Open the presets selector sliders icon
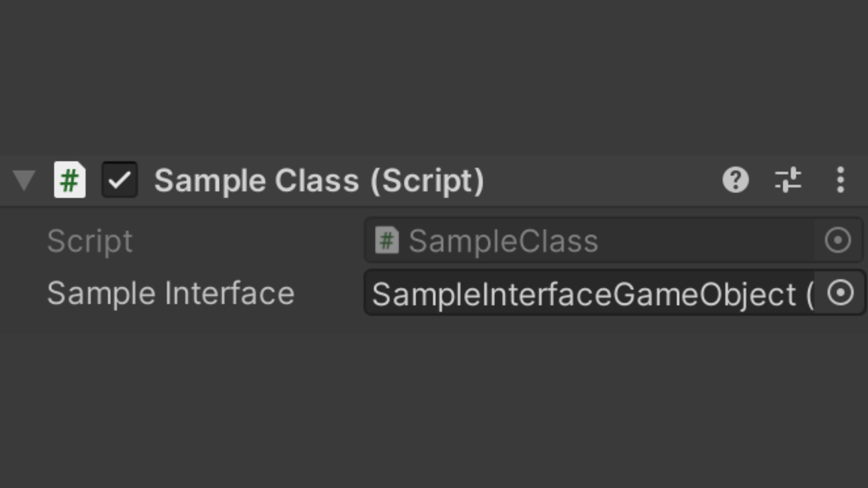 pos(788,180)
